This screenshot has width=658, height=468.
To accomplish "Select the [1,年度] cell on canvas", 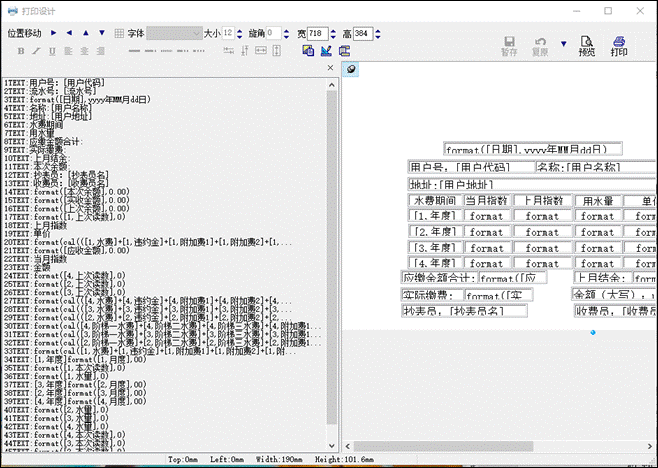I will (x=435, y=216).
